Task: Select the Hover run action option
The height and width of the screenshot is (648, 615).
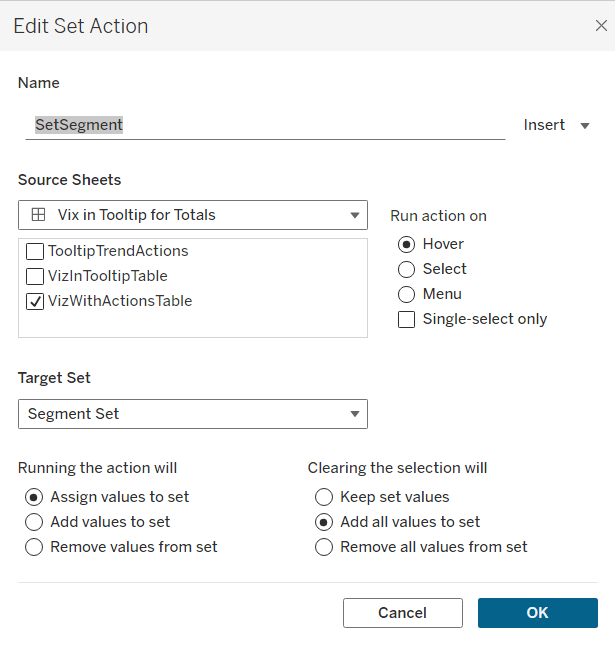Action: tap(407, 244)
